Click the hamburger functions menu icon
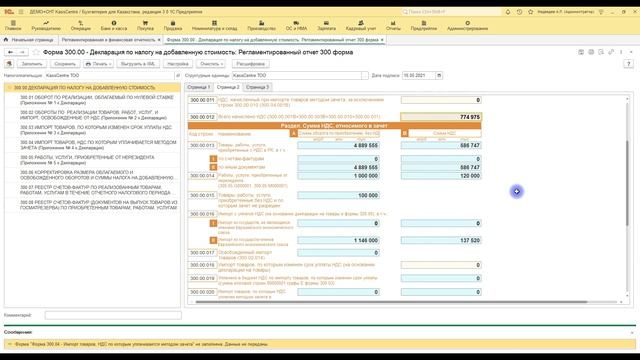The image size is (640, 360). (x=21, y=12)
